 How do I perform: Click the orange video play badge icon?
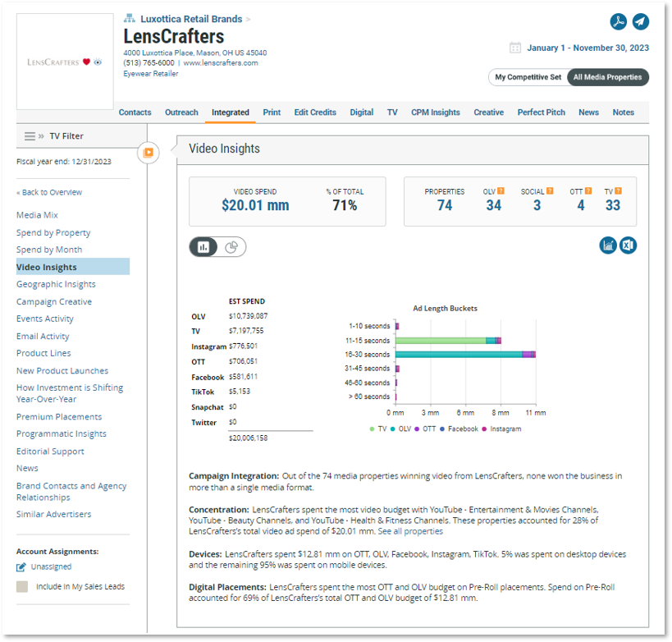(x=149, y=152)
